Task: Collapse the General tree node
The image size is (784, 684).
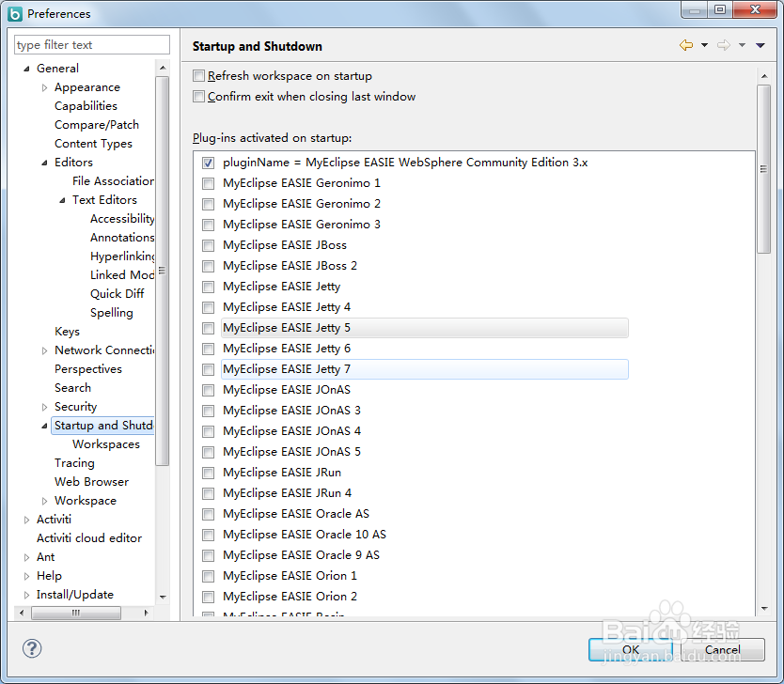Action: point(26,69)
